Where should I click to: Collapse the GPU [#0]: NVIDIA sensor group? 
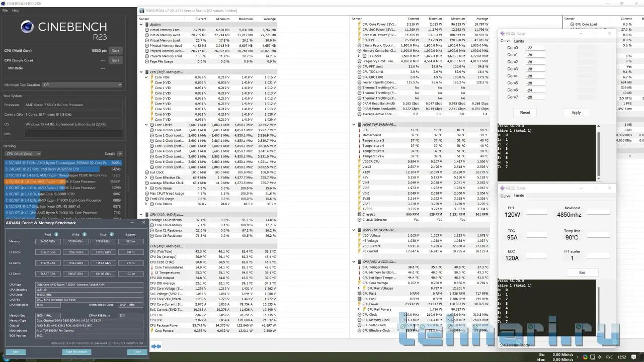pyautogui.click(x=354, y=262)
